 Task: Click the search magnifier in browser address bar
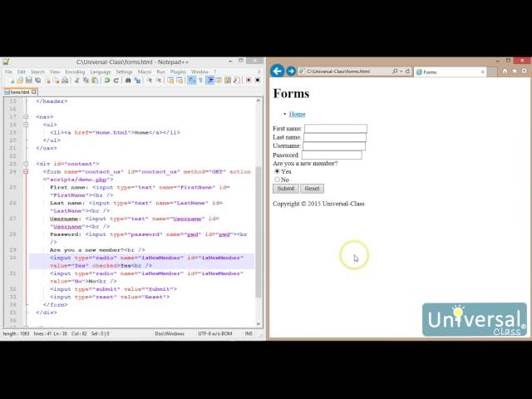(x=395, y=71)
